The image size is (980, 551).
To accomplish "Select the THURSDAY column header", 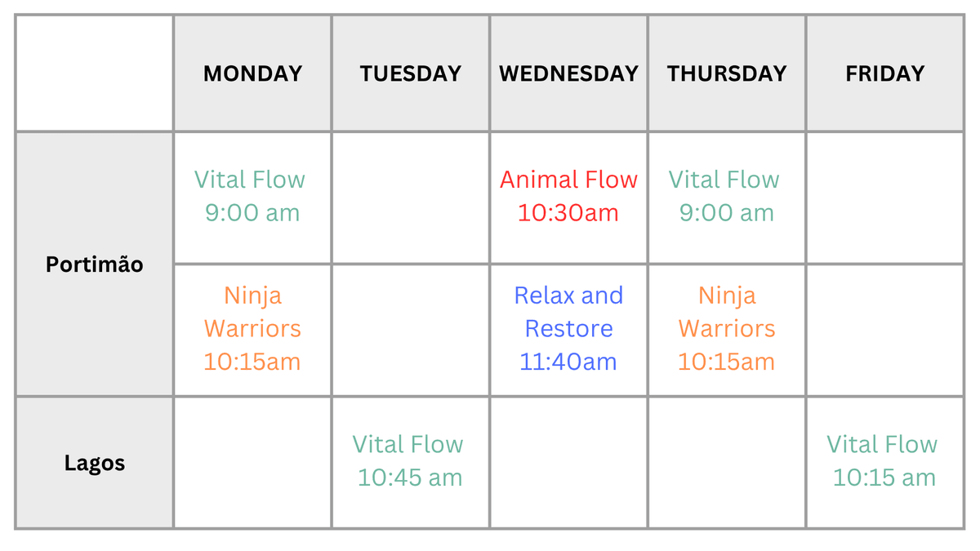I will [x=727, y=73].
